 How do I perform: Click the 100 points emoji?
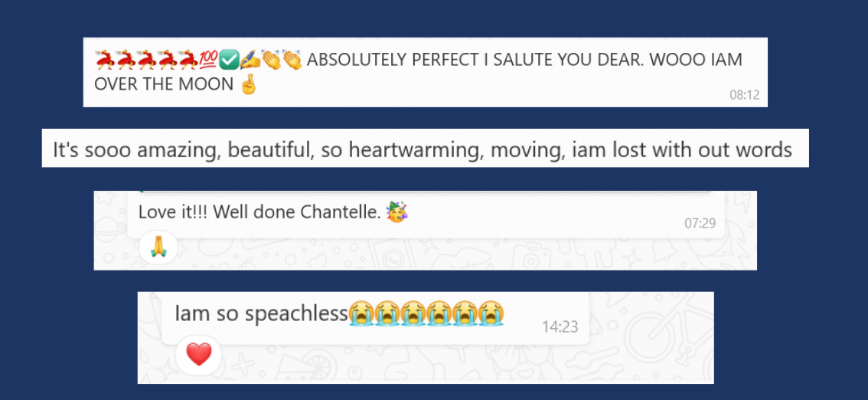pos(208,60)
